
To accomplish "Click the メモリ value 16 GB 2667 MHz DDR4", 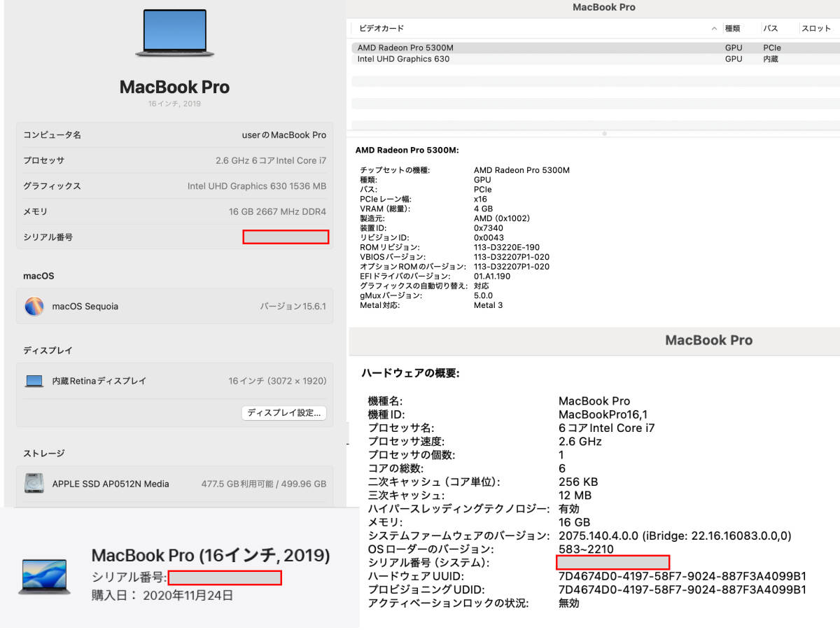I will pos(278,211).
